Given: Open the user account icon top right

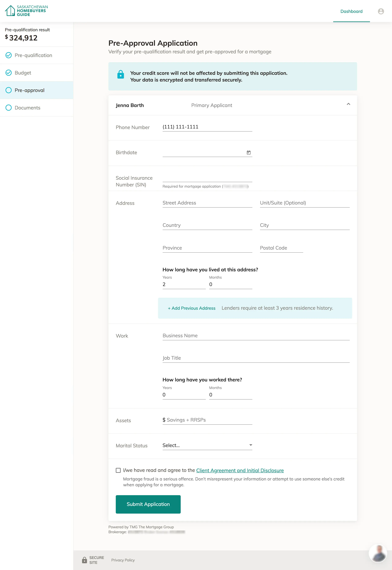Looking at the screenshot, I should point(381,11).
